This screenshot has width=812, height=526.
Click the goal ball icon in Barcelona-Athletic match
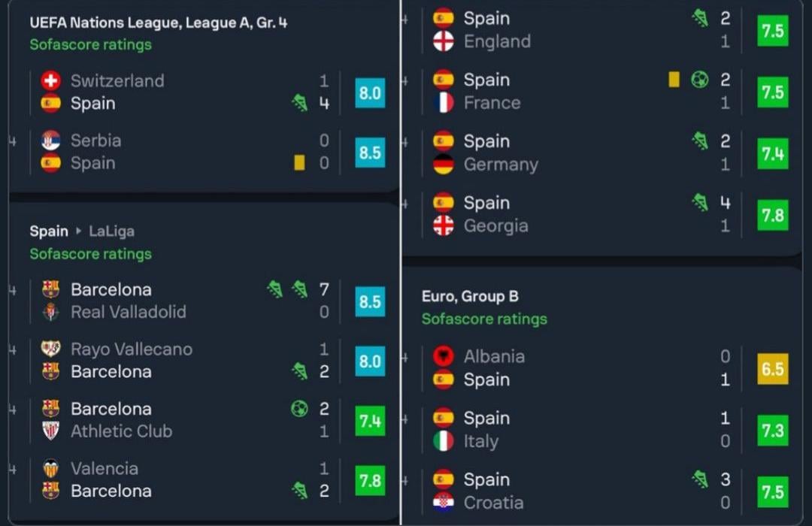299,409
